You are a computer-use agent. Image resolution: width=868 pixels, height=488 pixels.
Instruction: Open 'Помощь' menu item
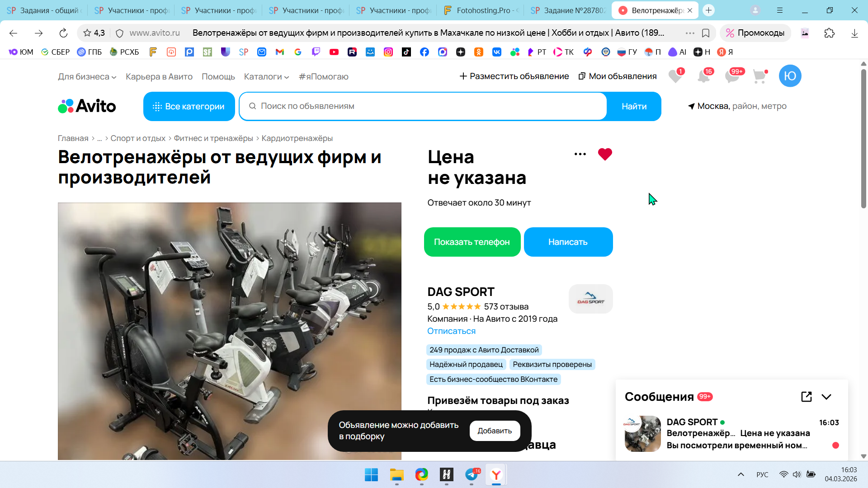pyautogui.click(x=218, y=77)
